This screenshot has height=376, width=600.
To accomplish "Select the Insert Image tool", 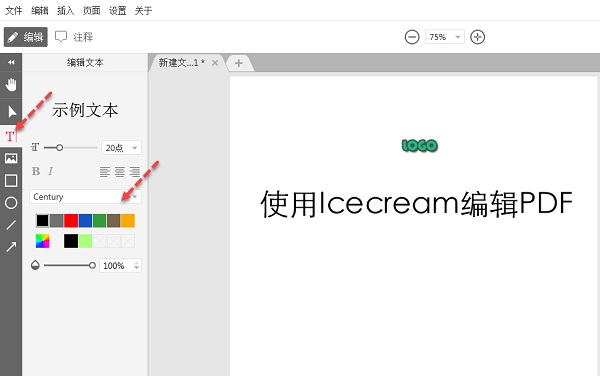I will [x=11, y=158].
